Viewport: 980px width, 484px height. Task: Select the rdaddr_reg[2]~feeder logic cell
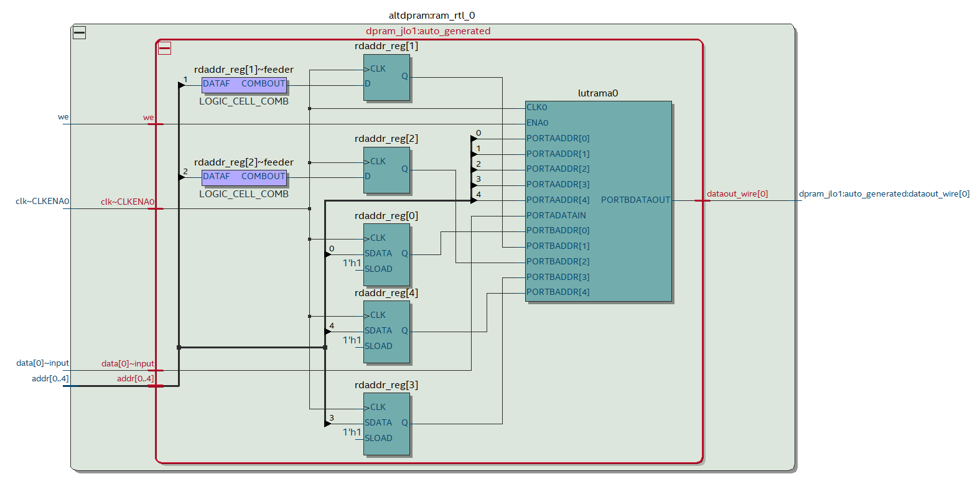tap(244, 177)
